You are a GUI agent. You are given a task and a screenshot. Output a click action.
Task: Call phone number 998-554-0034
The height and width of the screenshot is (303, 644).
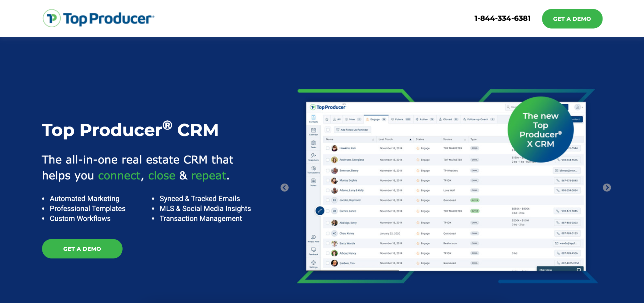point(567,190)
